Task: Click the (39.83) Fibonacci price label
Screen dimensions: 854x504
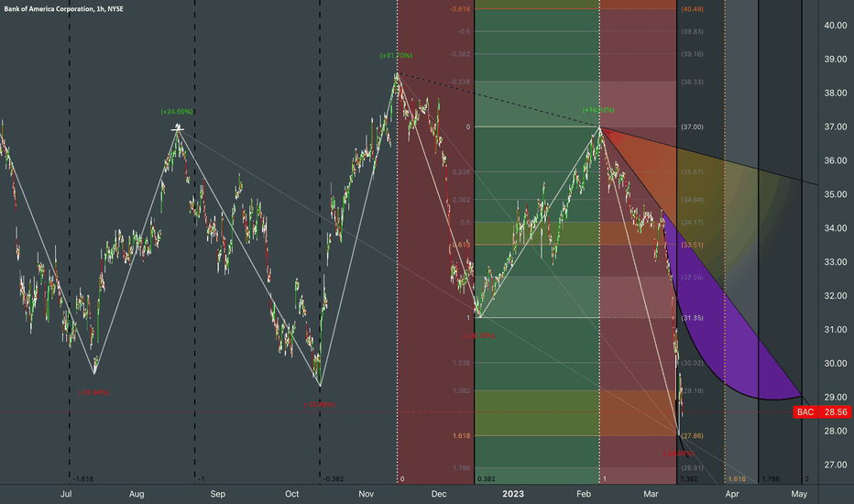Action: click(692, 31)
